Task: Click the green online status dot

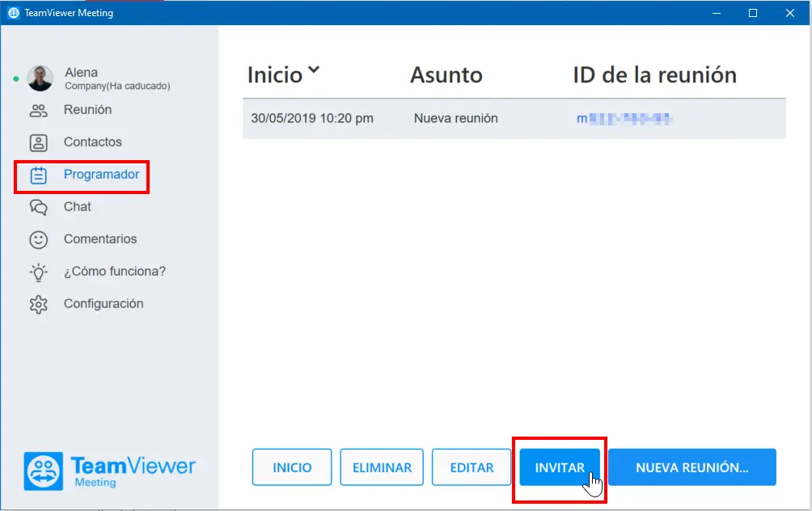Action: point(16,78)
